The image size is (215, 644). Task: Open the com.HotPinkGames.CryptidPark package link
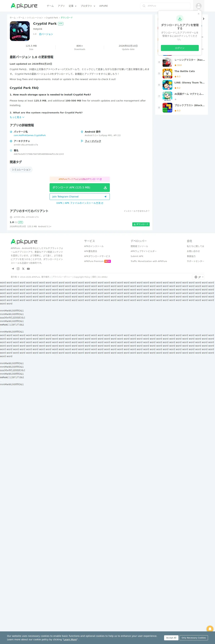click(30, 135)
